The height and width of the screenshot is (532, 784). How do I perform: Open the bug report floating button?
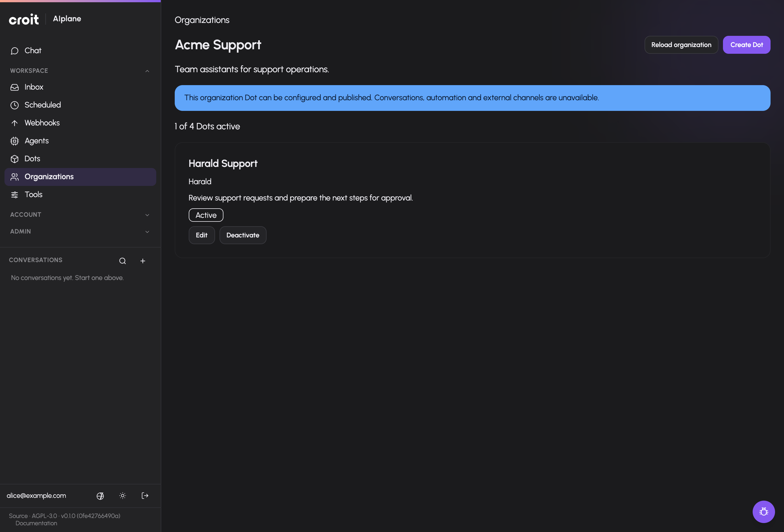[764, 512]
